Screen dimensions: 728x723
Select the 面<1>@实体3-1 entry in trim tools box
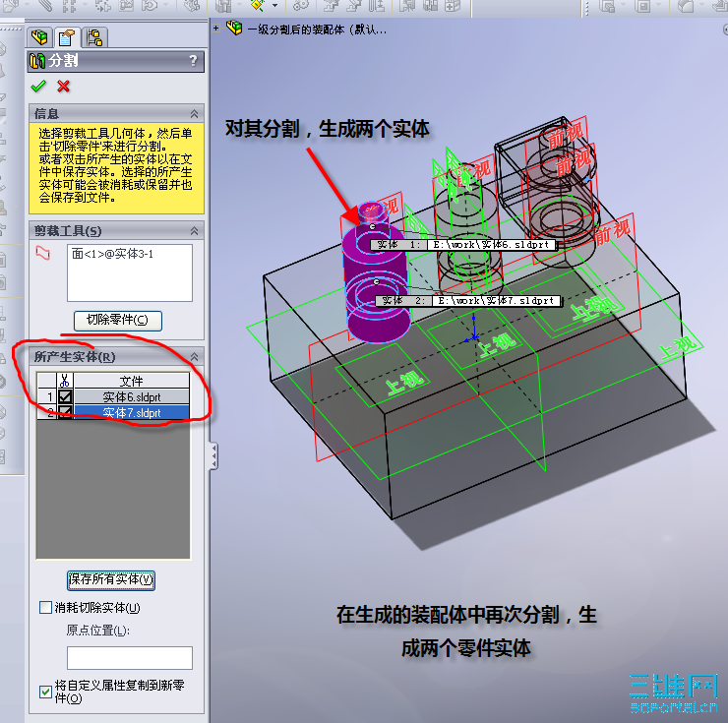coord(112,254)
